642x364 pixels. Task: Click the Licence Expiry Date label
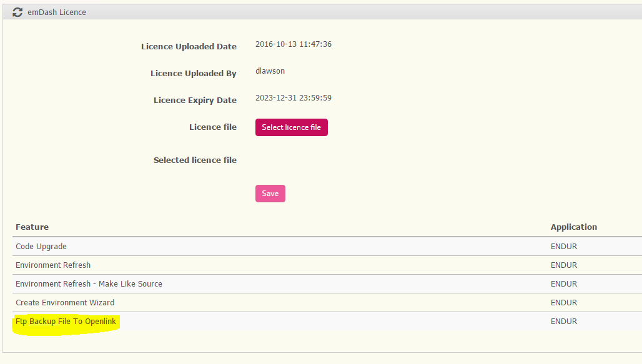(x=195, y=101)
